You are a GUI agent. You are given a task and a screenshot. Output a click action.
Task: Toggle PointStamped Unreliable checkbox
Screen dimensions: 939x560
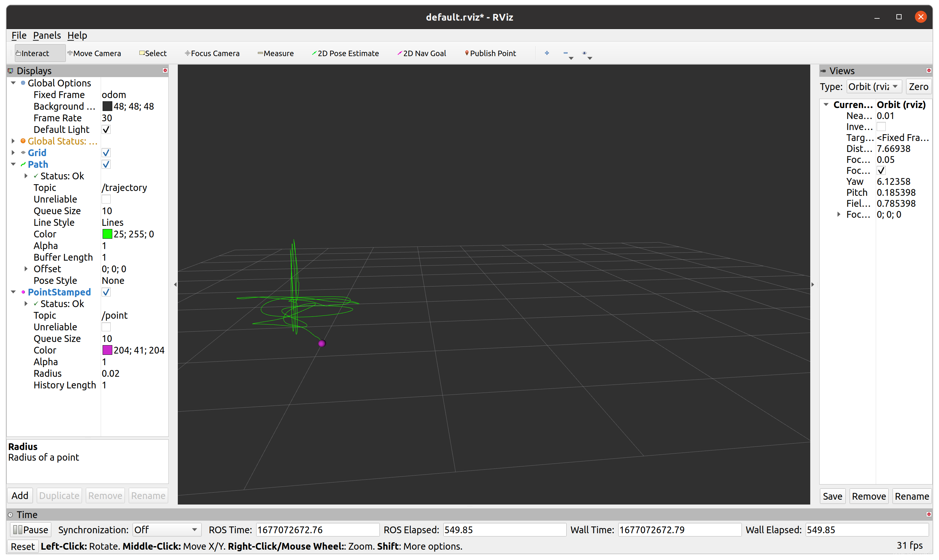pos(106,327)
